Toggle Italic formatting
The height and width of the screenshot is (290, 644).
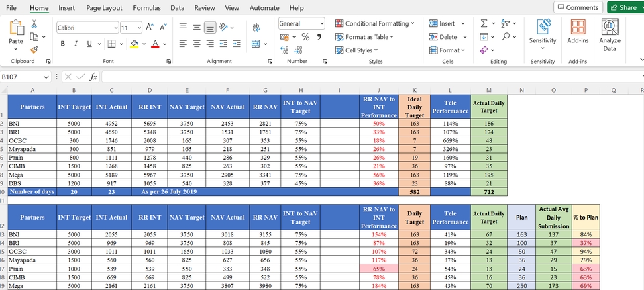(76, 44)
